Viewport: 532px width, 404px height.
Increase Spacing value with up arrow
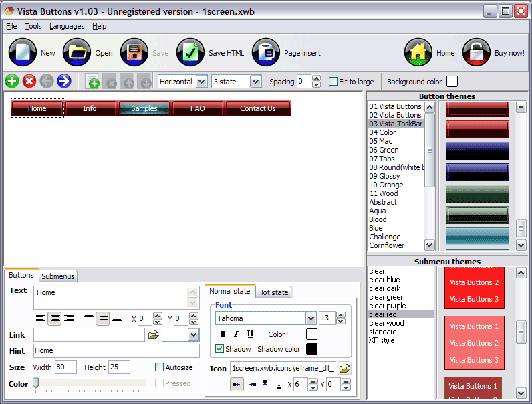(317, 78)
